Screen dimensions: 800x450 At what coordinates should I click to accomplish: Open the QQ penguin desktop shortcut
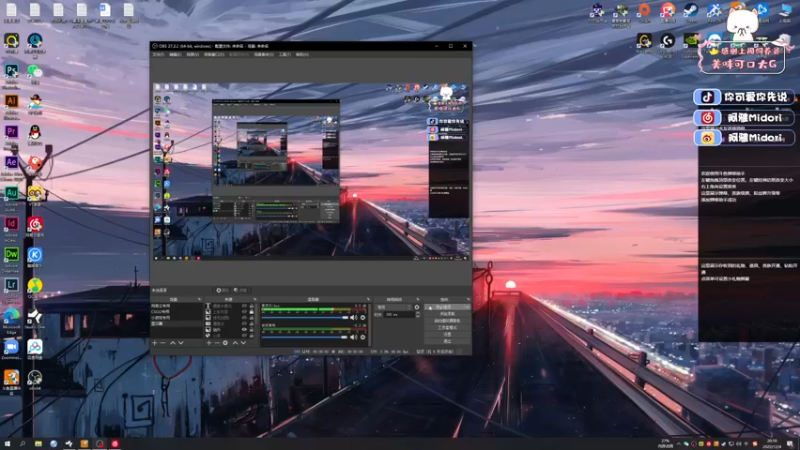35,133
